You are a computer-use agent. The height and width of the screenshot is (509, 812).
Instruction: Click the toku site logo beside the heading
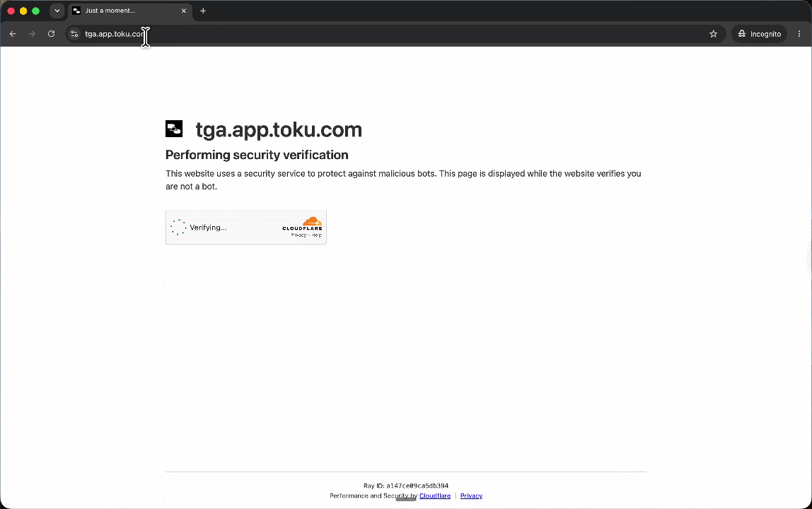[174, 129]
